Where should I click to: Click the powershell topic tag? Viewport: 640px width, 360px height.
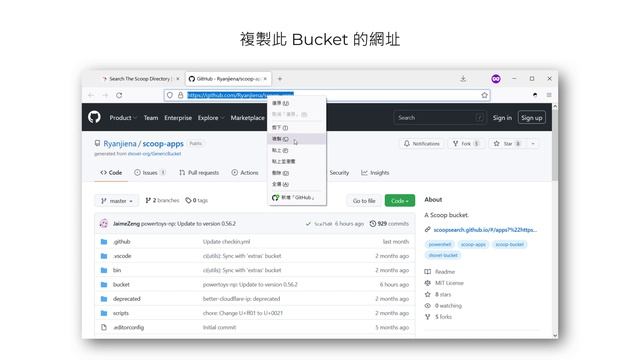[x=440, y=244]
